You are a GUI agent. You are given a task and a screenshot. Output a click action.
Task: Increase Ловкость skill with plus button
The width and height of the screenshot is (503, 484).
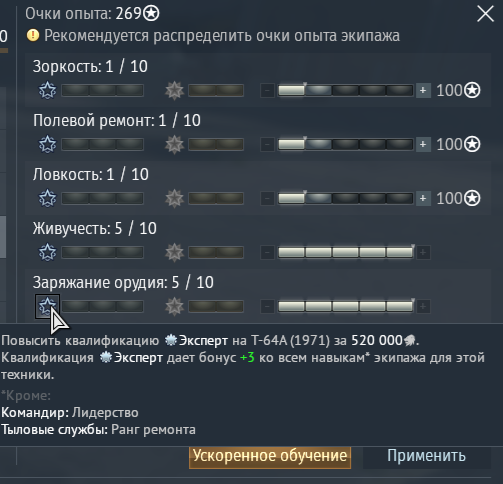(423, 198)
